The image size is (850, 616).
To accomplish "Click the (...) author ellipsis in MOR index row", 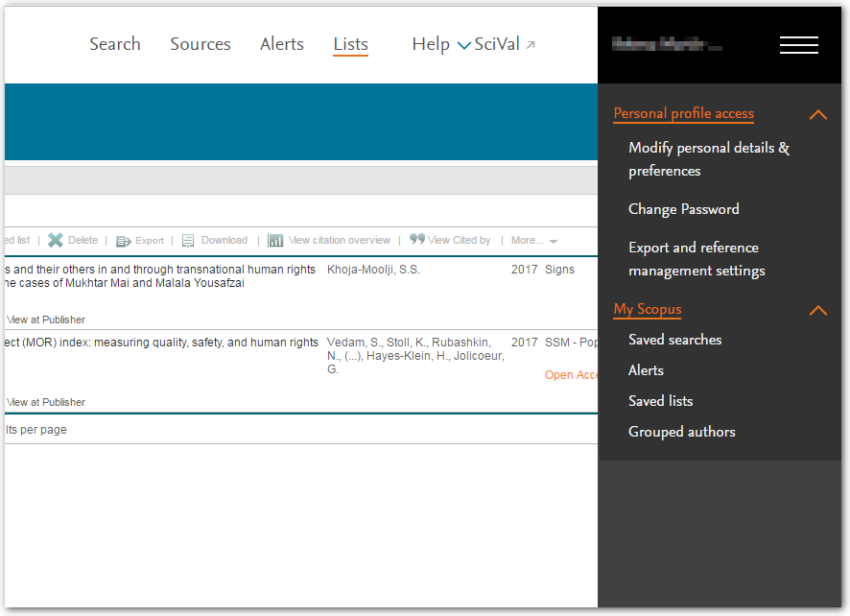I will [x=353, y=356].
